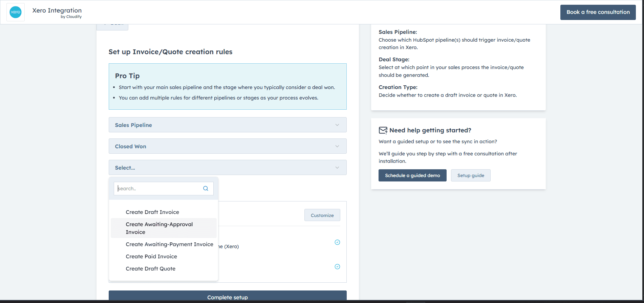Click Schedule a guided demo button
The image size is (644, 303).
pos(412,175)
